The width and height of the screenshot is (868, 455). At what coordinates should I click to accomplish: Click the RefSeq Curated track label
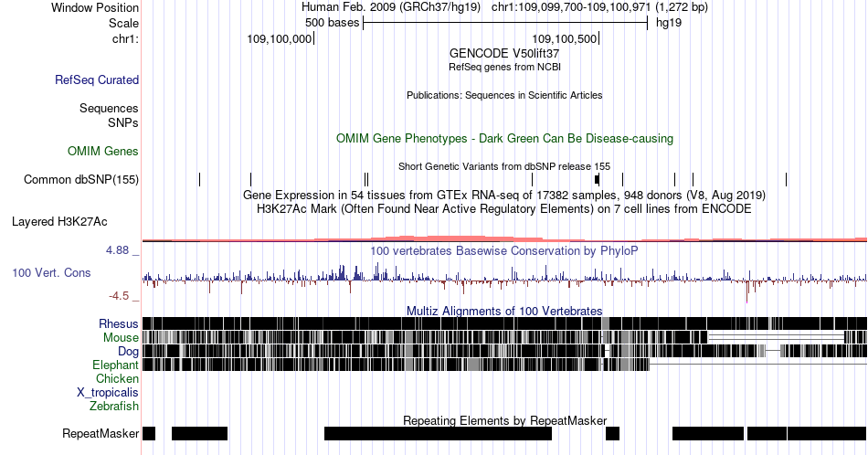[97, 79]
